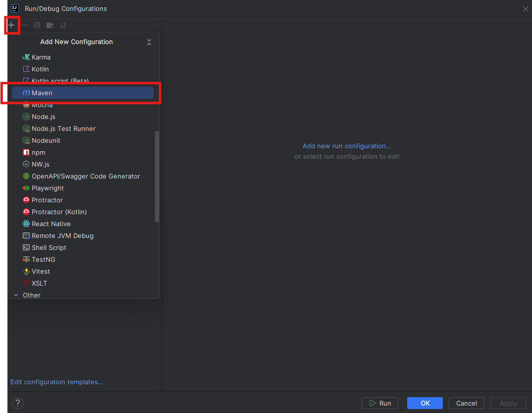Viewport: 532px width, 413px height.
Task: Click the TestNG icon
Action: 26,259
